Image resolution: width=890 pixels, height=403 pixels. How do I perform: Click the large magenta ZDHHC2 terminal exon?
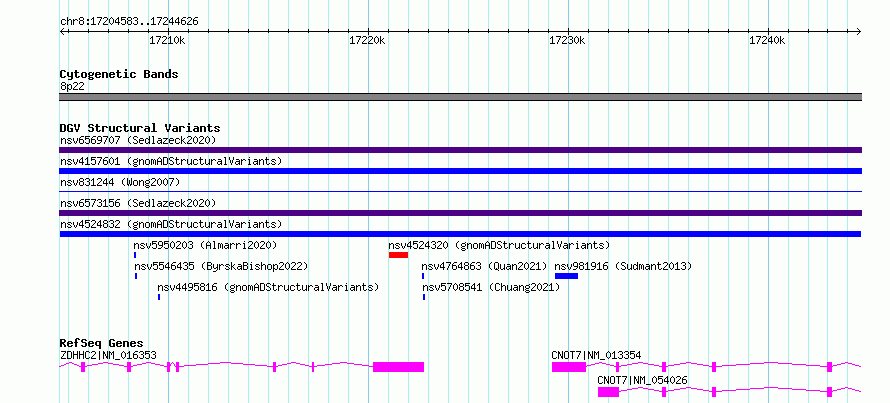tap(398, 367)
